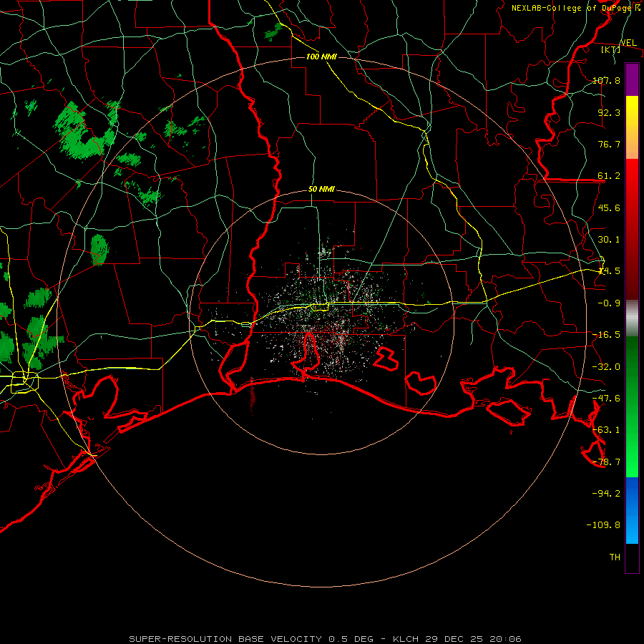Image resolution: width=644 pixels, height=644 pixels.
Task: Click the -47.6 scale value
Action: click(606, 399)
